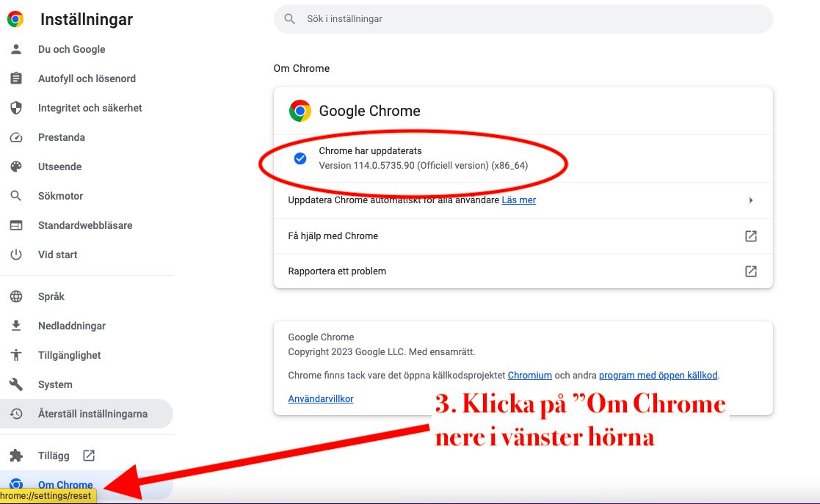
Task: Click the external link icon for Rapportera ett problem
Action: pyautogui.click(x=751, y=271)
